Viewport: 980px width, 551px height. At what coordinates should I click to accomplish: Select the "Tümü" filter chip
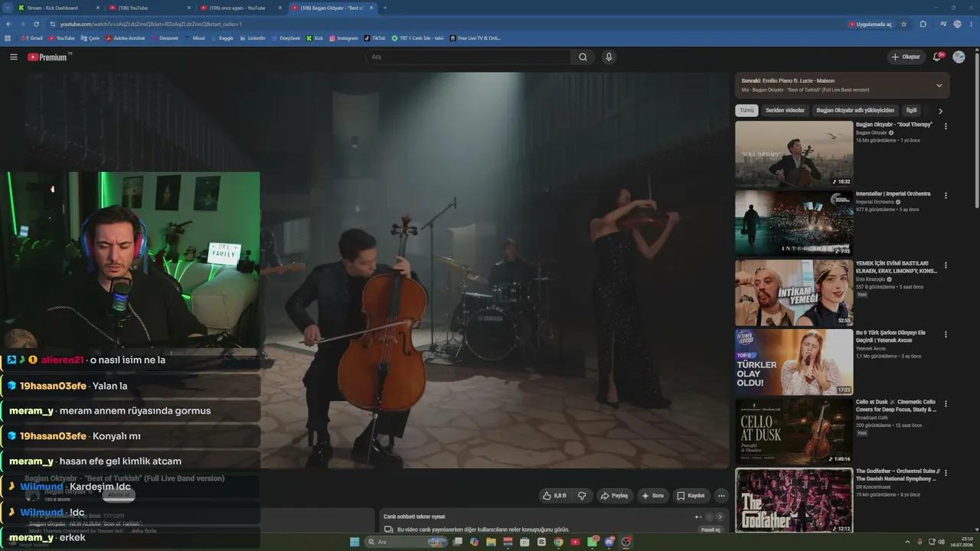746,110
